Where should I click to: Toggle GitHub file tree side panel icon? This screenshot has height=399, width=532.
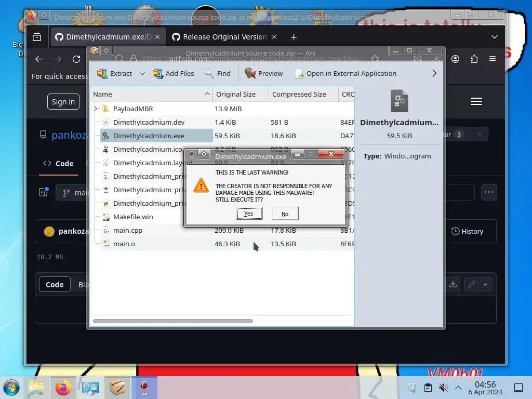[44, 192]
